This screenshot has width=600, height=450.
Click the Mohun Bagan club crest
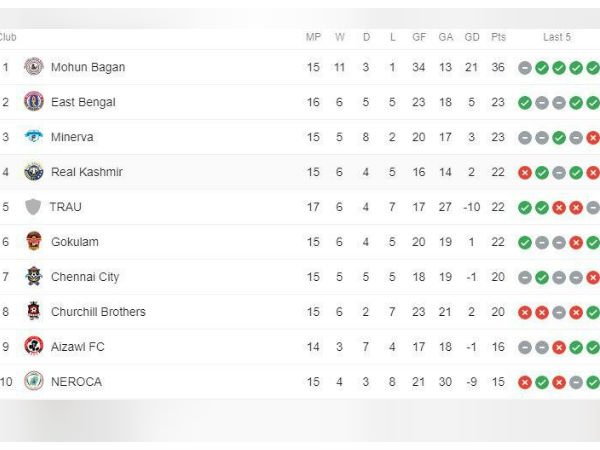(x=34, y=67)
